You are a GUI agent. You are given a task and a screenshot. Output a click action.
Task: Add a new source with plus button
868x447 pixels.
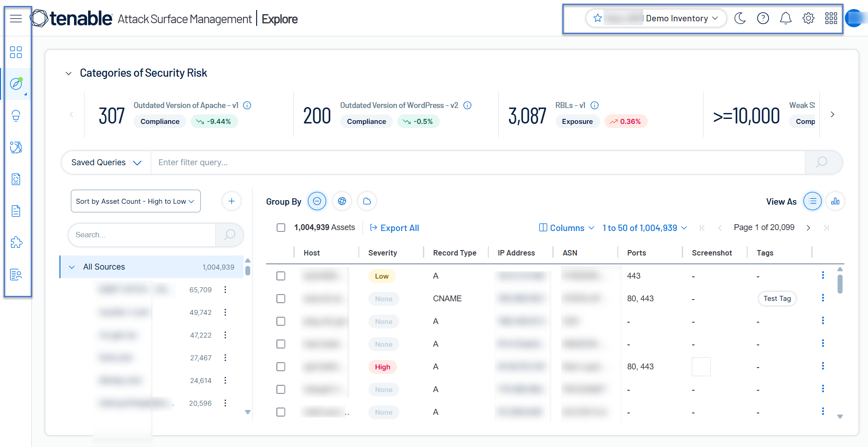tap(232, 201)
